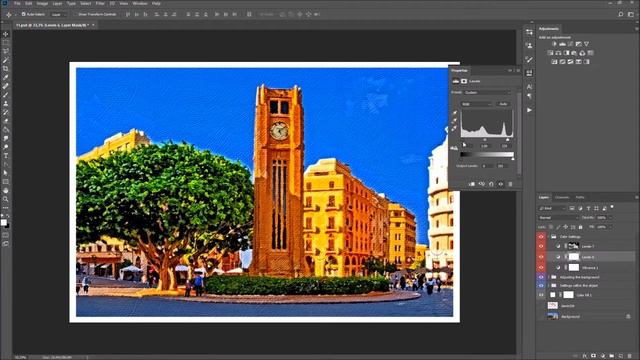The height and width of the screenshot is (360, 640).
Task: Open the Image menu
Action: point(42,3)
